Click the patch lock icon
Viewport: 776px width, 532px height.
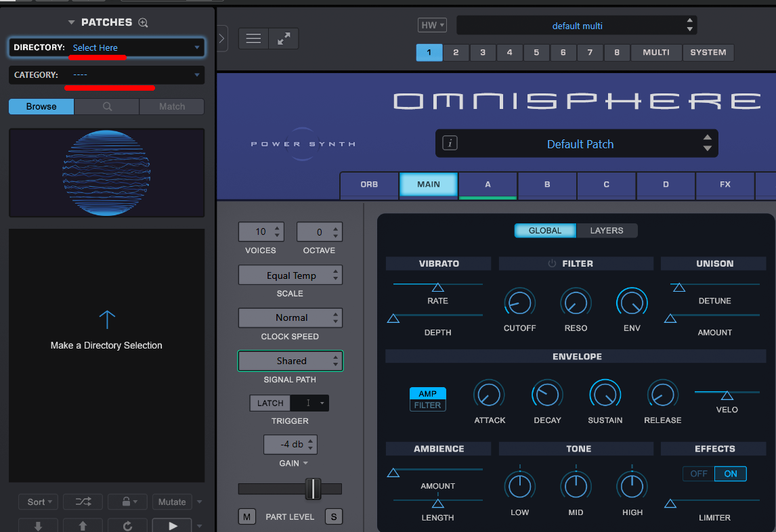pyautogui.click(x=127, y=502)
